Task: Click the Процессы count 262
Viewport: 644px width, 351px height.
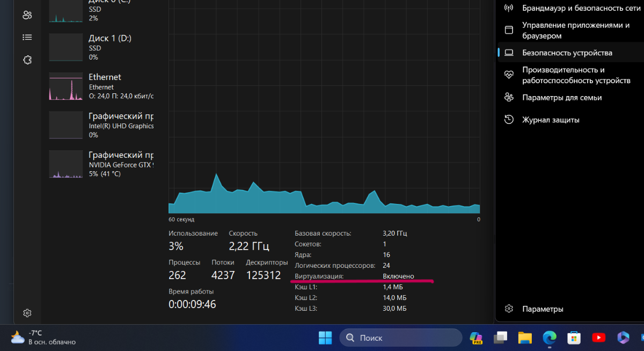Action: 177,275
